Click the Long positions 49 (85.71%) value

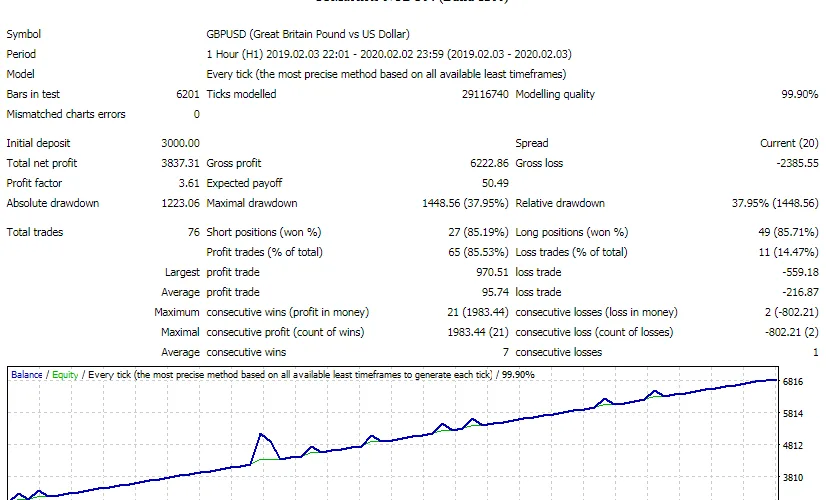pyautogui.click(x=788, y=232)
